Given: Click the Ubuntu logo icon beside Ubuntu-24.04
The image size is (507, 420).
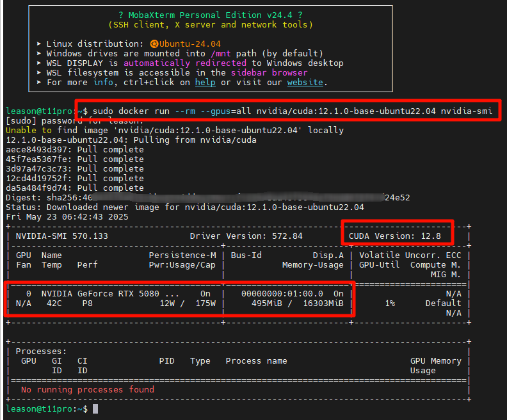Looking at the screenshot, I should coord(154,44).
